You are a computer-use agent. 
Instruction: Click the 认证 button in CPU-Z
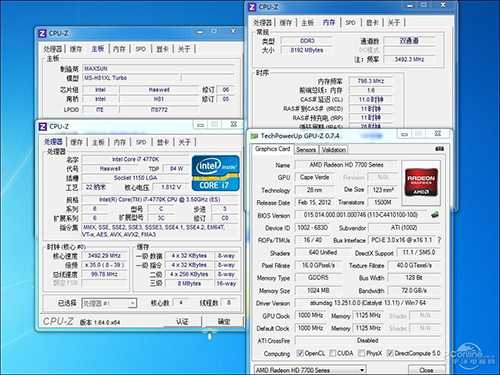coord(182,321)
